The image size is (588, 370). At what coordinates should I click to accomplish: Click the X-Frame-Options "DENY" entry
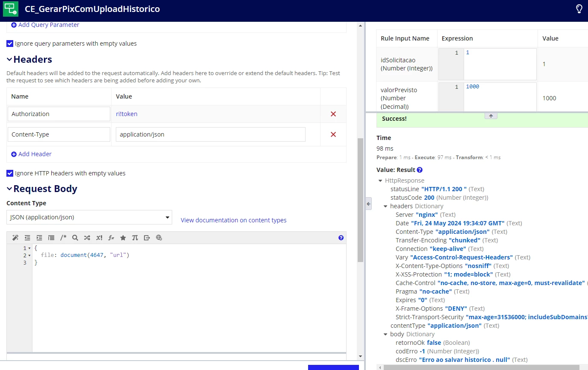click(440, 309)
